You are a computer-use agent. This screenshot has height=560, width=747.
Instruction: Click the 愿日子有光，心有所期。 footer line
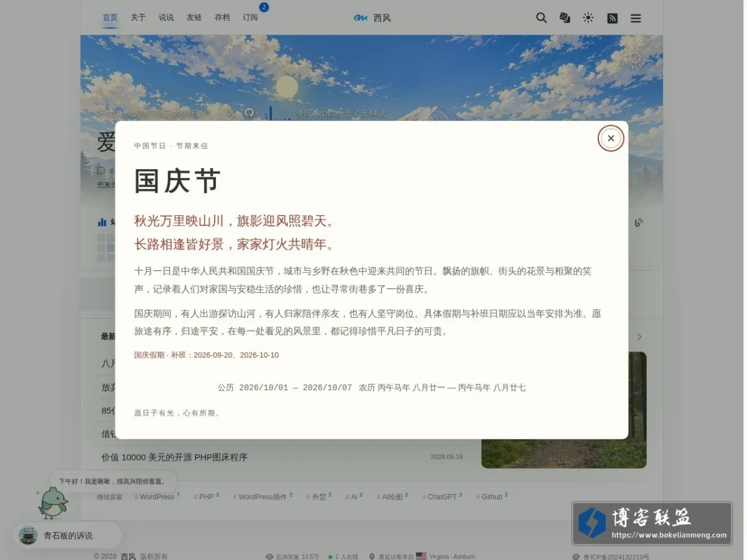click(177, 413)
